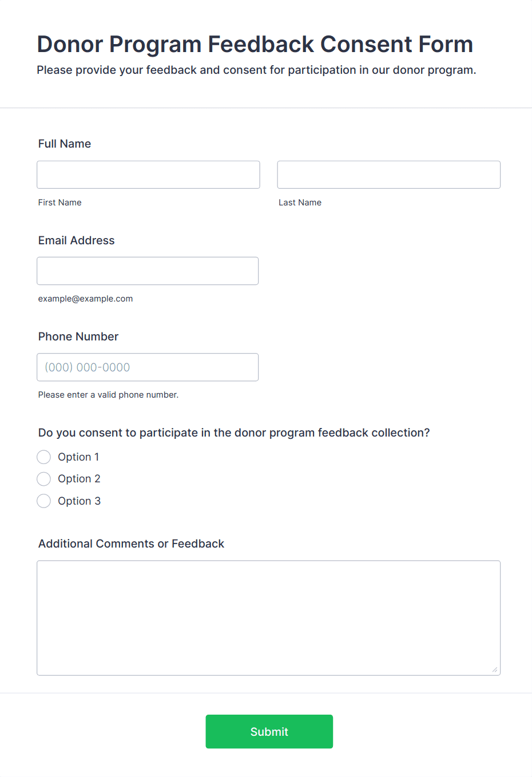Click the Full Name label
532x777 pixels.
(x=65, y=144)
